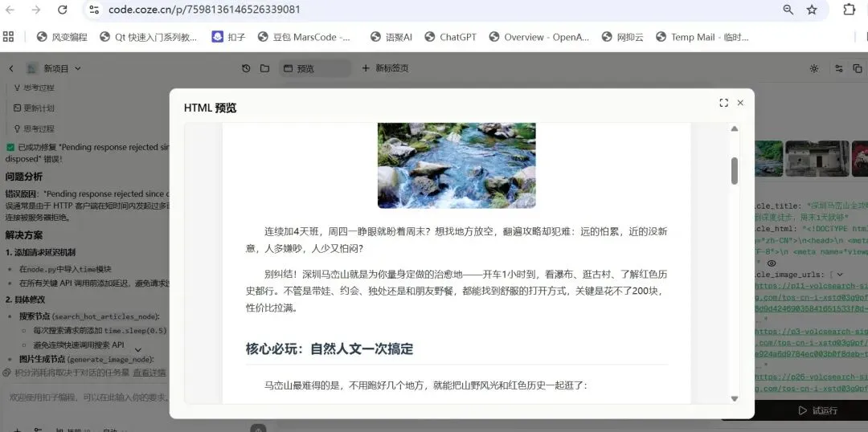Screen dimensions: 868x432
Task: Click the preview scrollbar down arrow
Action: pos(735,398)
